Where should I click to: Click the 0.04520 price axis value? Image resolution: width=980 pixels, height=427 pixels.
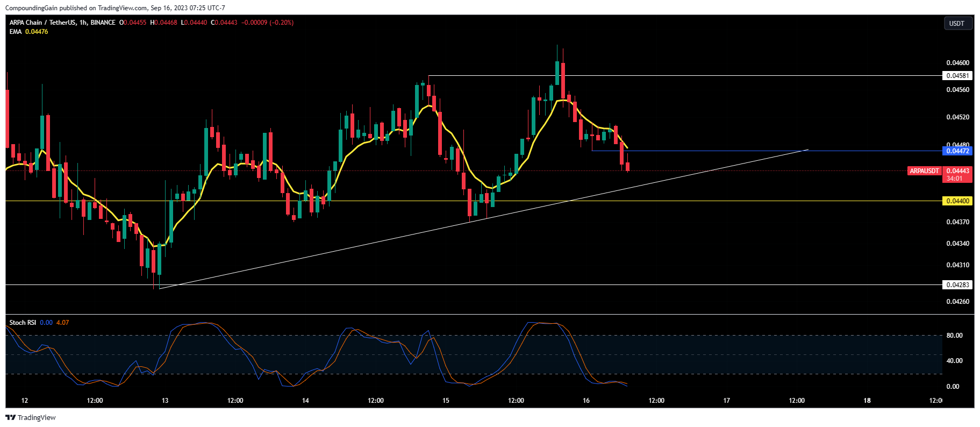tap(957, 117)
